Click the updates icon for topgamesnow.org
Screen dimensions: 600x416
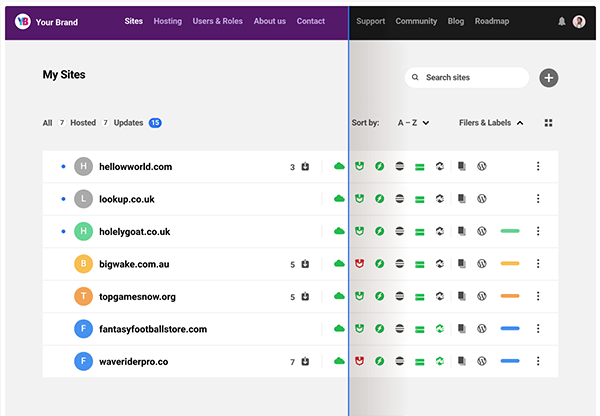pos(305,297)
